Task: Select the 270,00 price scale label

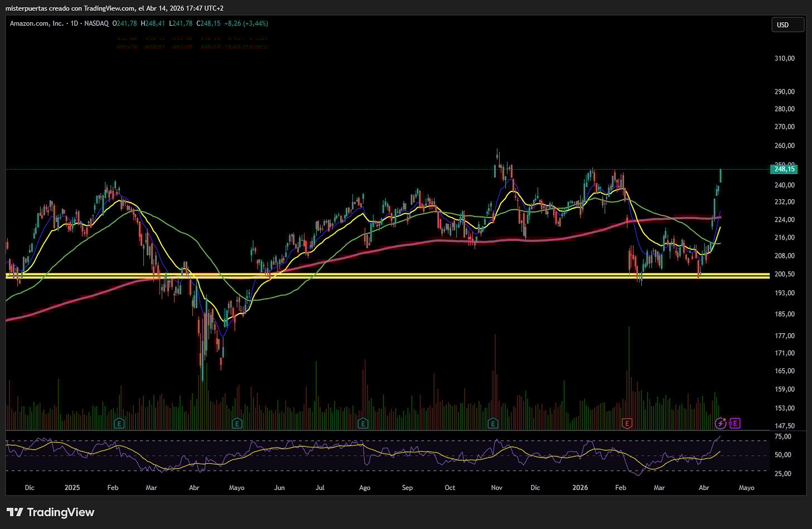Action: [785, 127]
